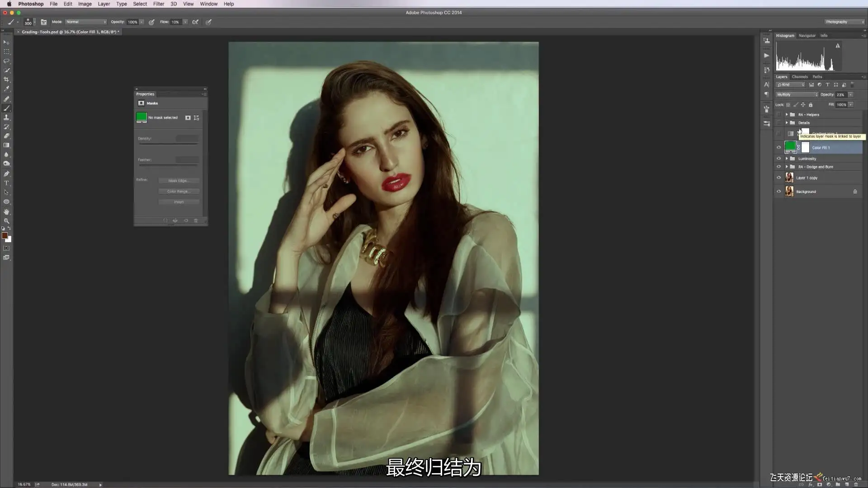Screen dimensions: 868x488
Task: Select the Hand tool
Action: tap(6, 211)
